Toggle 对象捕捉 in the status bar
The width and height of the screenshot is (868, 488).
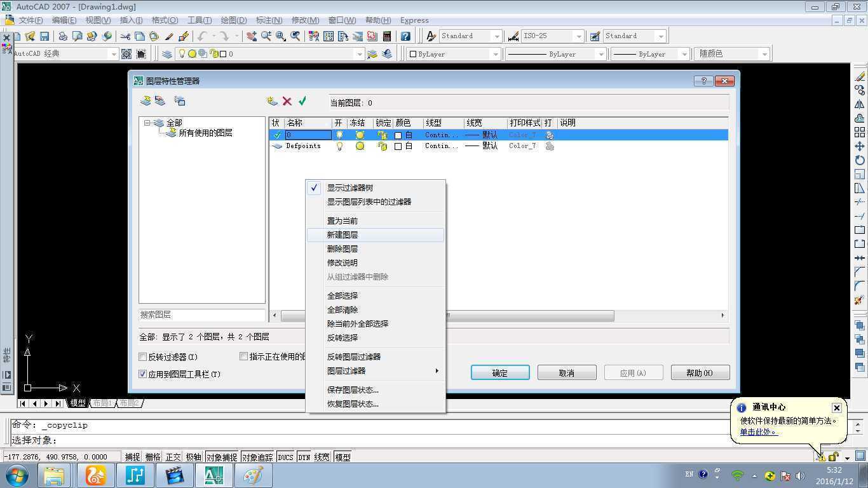[x=222, y=457]
